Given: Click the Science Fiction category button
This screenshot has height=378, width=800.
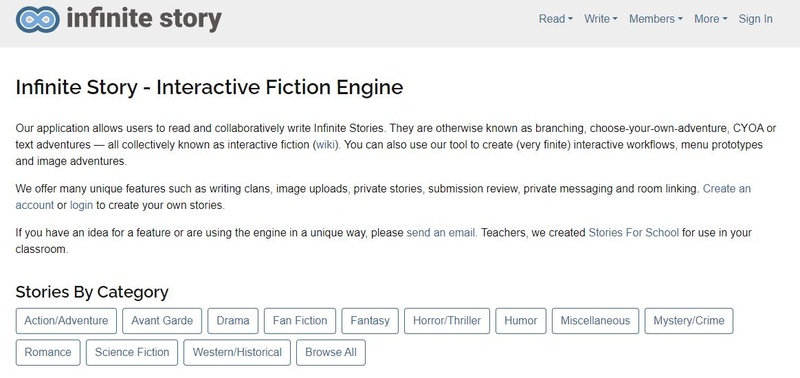Looking at the screenshot, I should [132, 352].
